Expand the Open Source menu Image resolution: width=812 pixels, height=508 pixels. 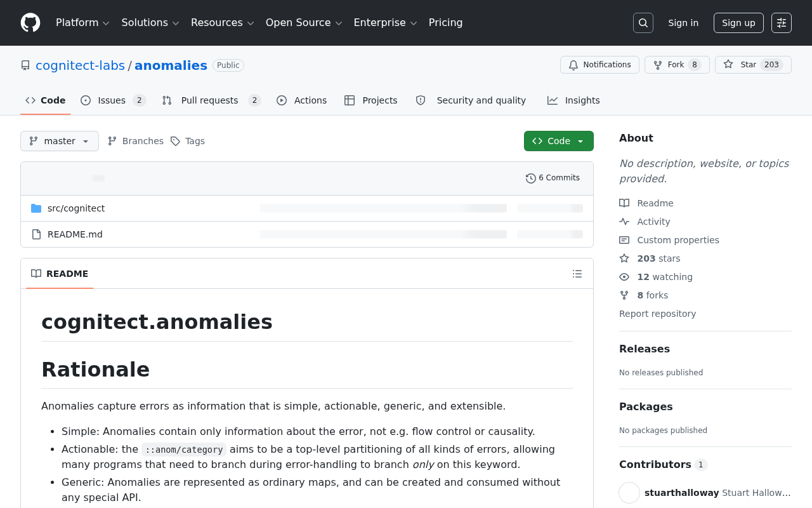(304, 23)
